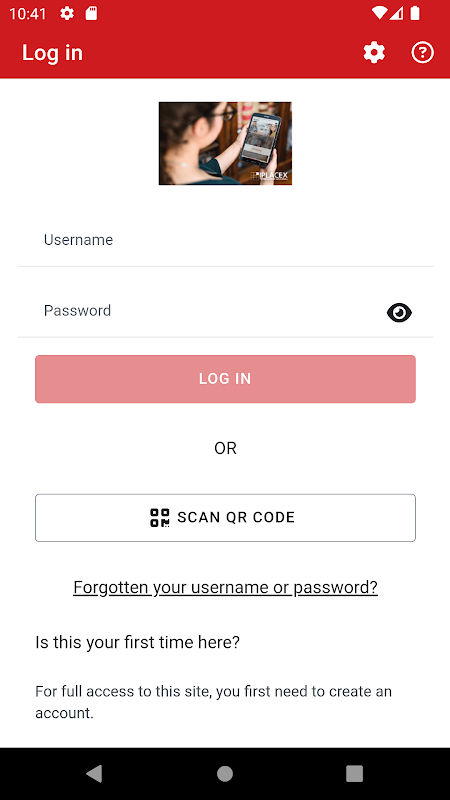
Task: Tap the Android recent apps square
Action: [x=354, y=773]
